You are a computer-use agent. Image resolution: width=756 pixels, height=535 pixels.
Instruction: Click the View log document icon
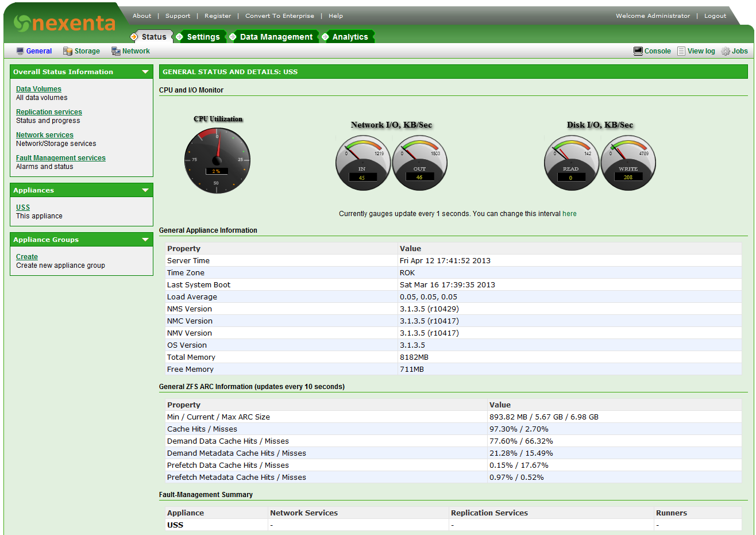pos(681,51)
